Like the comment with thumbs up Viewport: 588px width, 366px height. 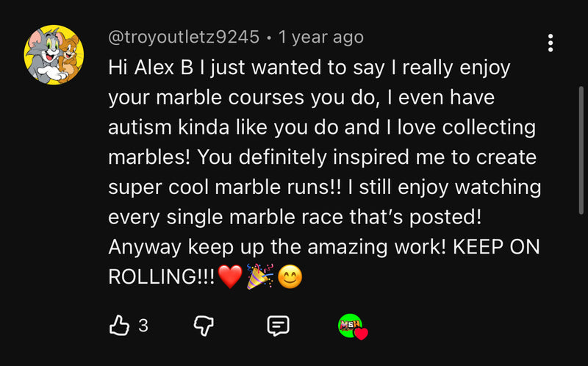pyautogui.click(x=119, y=324)
